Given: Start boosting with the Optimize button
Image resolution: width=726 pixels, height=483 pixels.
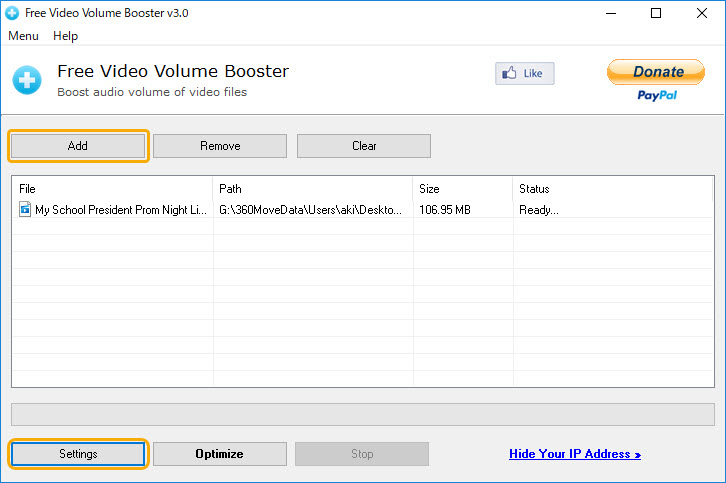Looking at the screenshot, I should 219,454.
